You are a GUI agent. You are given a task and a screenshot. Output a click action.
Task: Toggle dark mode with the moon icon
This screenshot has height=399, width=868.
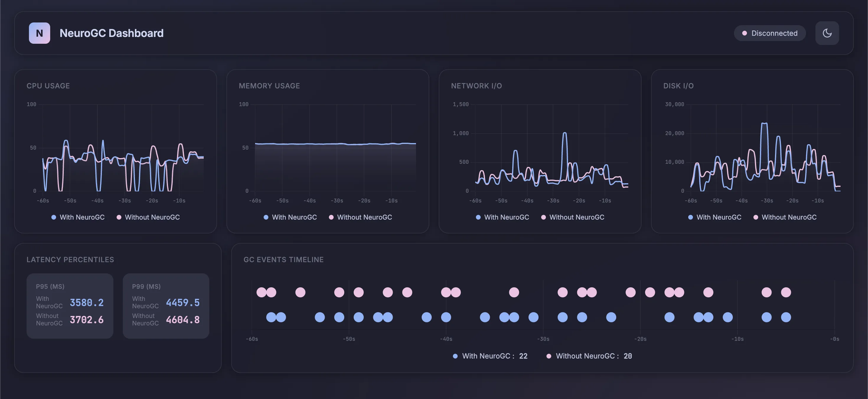(827, 33)
